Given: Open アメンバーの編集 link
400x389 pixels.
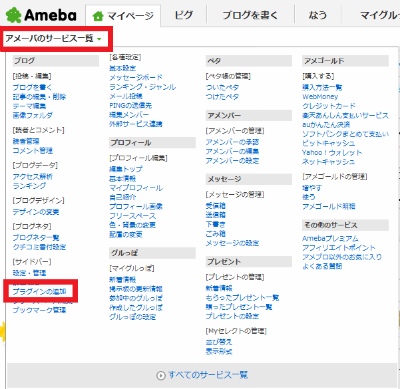Looking at the screenshot, I should tap(232, 152).
